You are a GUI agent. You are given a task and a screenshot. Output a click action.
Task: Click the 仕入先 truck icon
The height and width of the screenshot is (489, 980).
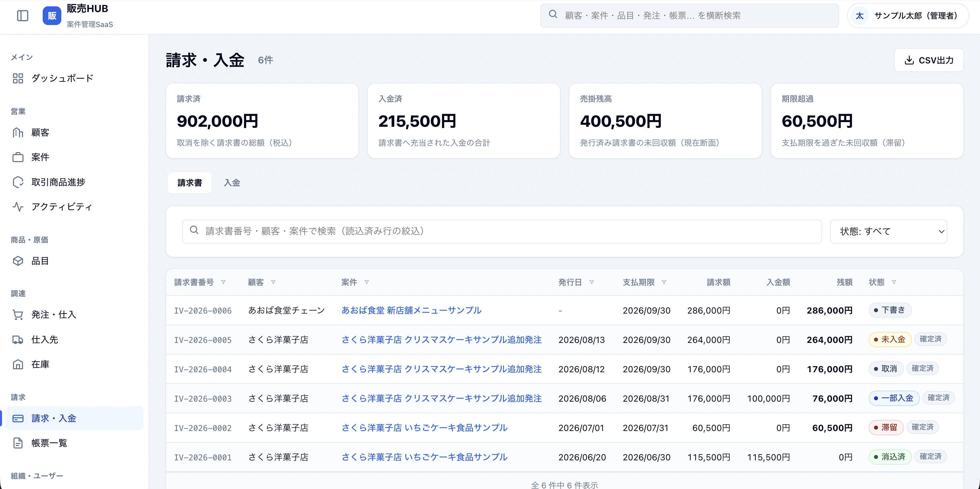point(18,340)
